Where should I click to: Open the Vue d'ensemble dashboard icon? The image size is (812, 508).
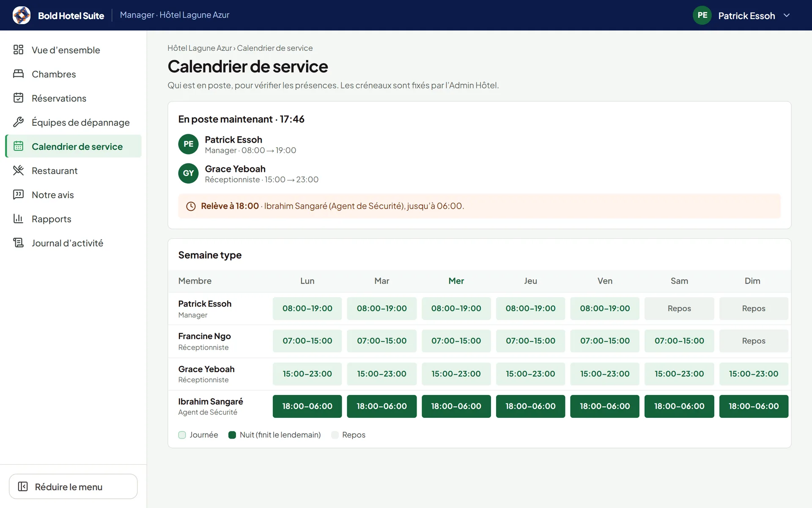pyautogui.click(x=18, y=50)
